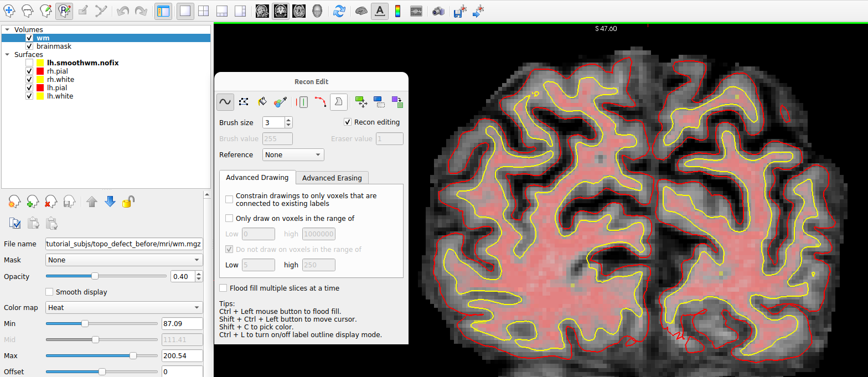Select the brainmask layer in the Volumes tree
The height and width of the screenshot is (377, 868).
[x=54, y=47]
